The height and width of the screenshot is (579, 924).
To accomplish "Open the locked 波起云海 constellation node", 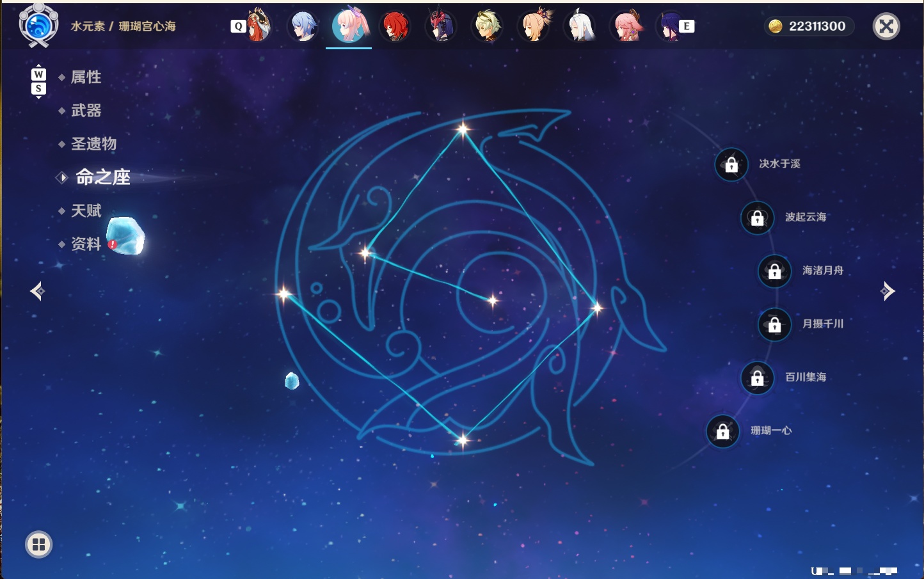I will tap(757, 218).
